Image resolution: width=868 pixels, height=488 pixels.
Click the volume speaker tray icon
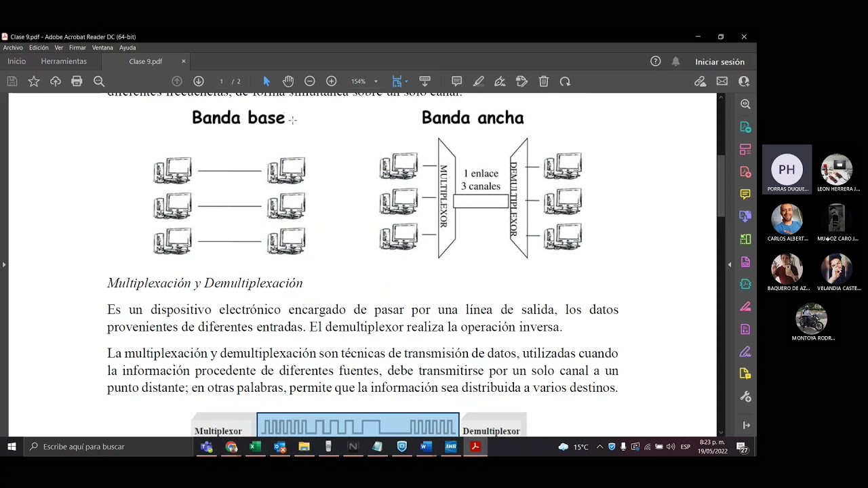[670, 447]
